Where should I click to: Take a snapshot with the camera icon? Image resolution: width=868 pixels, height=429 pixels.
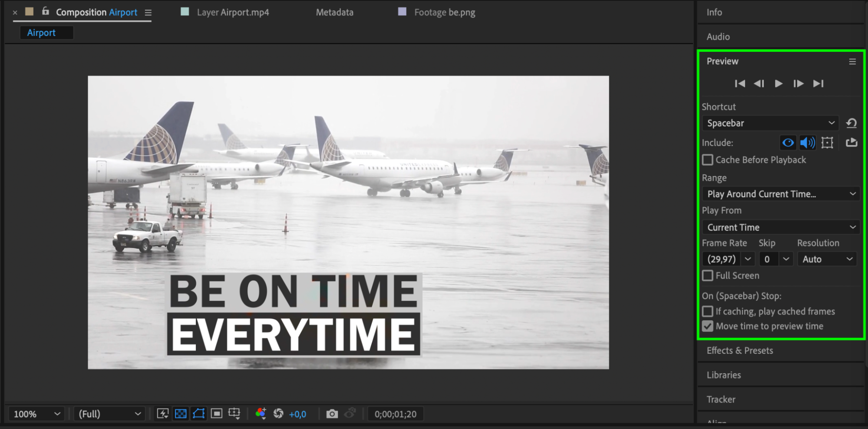click(x=332, y=414)
